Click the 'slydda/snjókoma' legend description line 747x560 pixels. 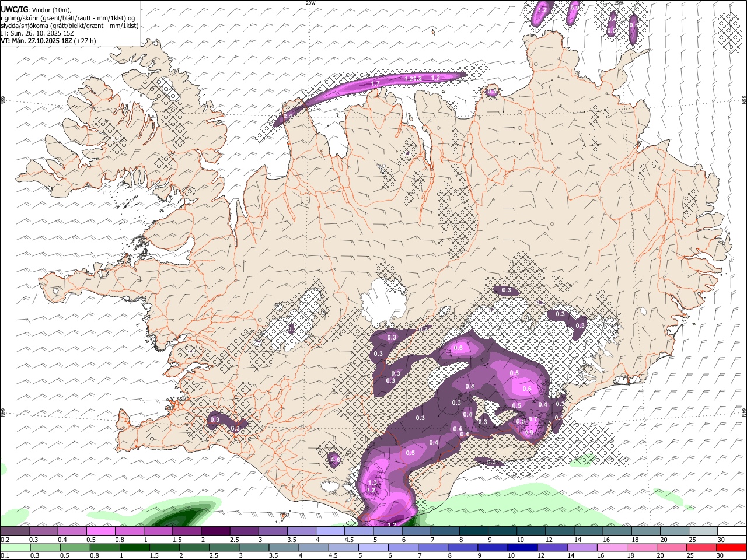[x=69, y=26]
